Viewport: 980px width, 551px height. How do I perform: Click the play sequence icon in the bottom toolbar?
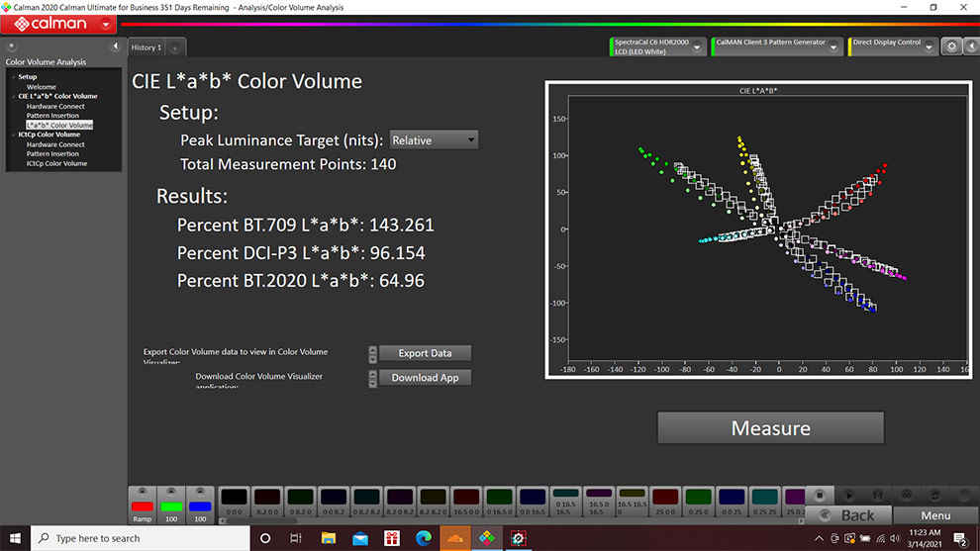(x=848, y=496)
